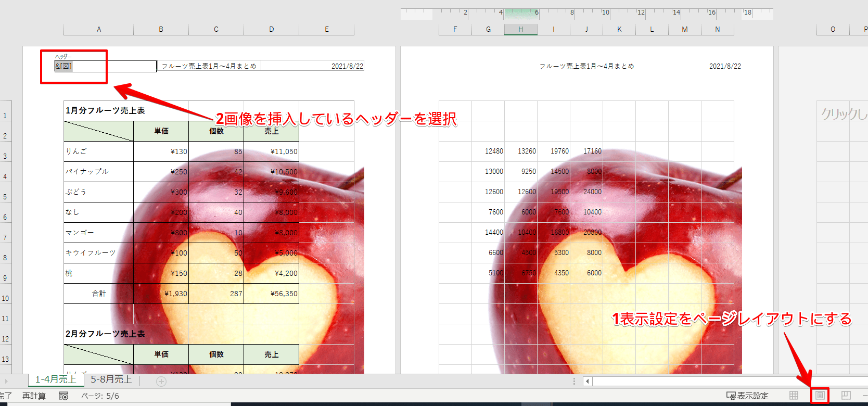Select row 5 header

[5, 197]
